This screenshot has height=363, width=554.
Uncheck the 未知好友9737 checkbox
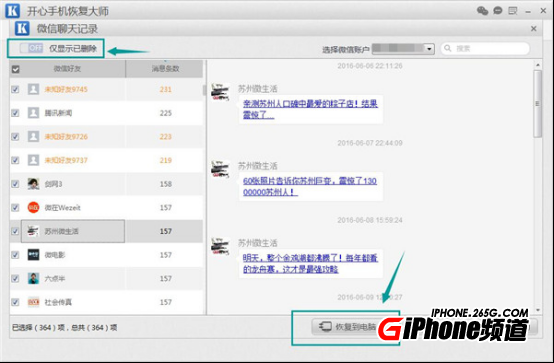[x=15, y=160]
